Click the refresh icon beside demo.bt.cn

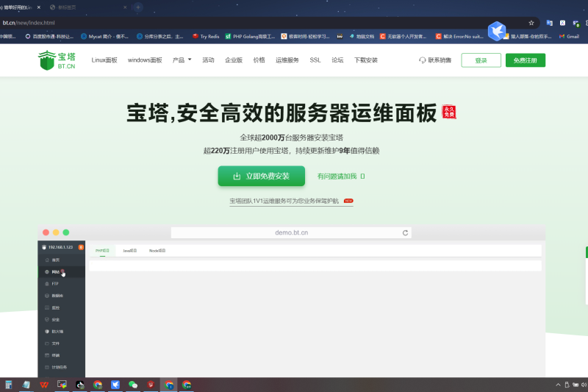click(x=405, y=233)
